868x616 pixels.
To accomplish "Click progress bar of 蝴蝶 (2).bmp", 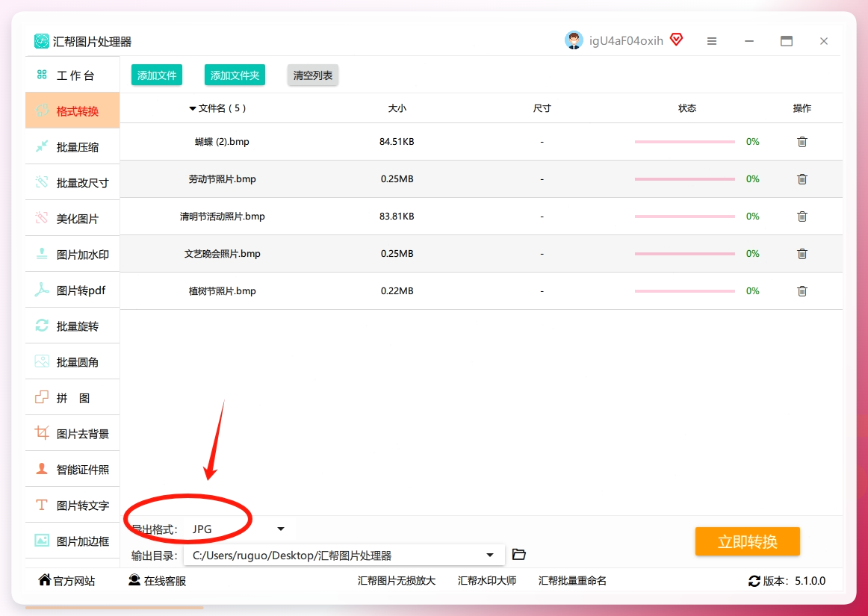I will pos(685,142).
